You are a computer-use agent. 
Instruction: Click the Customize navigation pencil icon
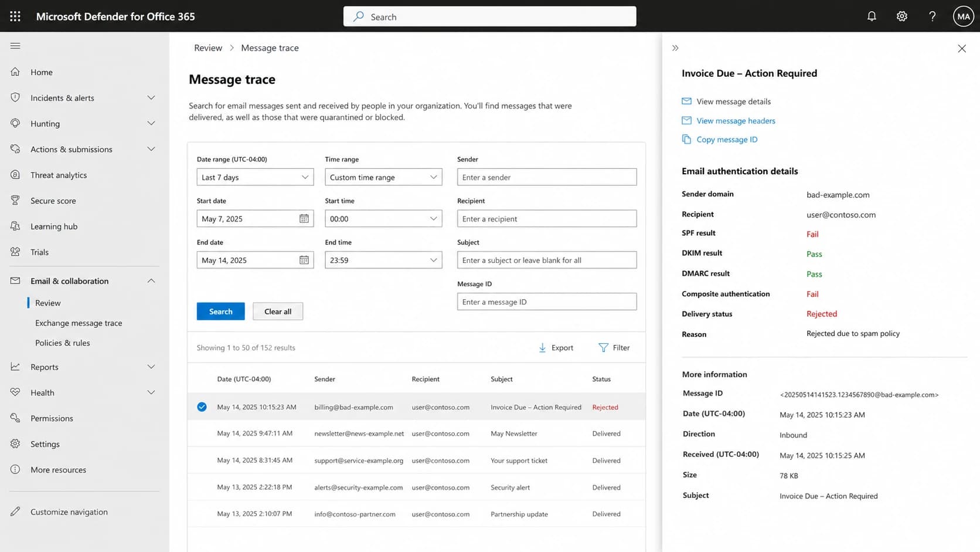coord(15,512)
